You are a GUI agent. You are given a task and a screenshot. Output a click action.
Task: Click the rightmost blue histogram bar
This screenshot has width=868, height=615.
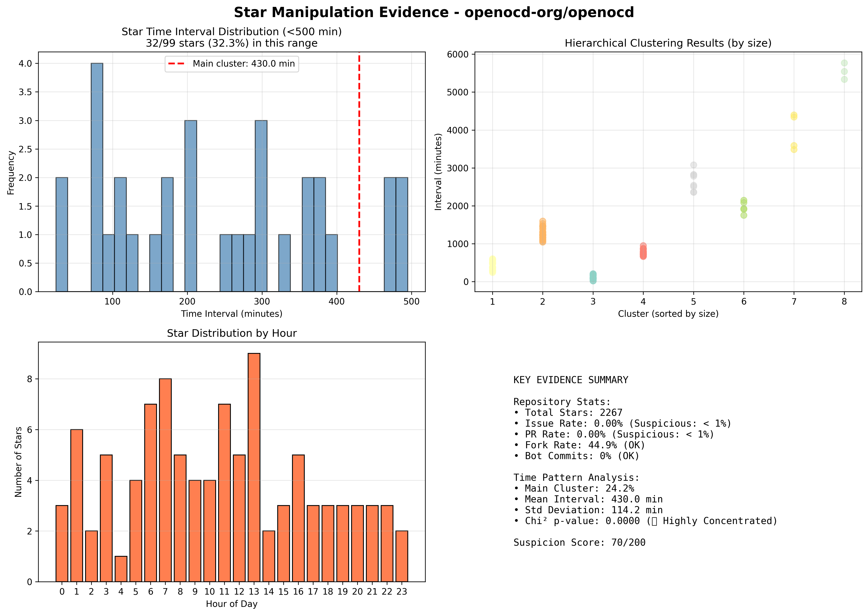(x=402, y=234)
